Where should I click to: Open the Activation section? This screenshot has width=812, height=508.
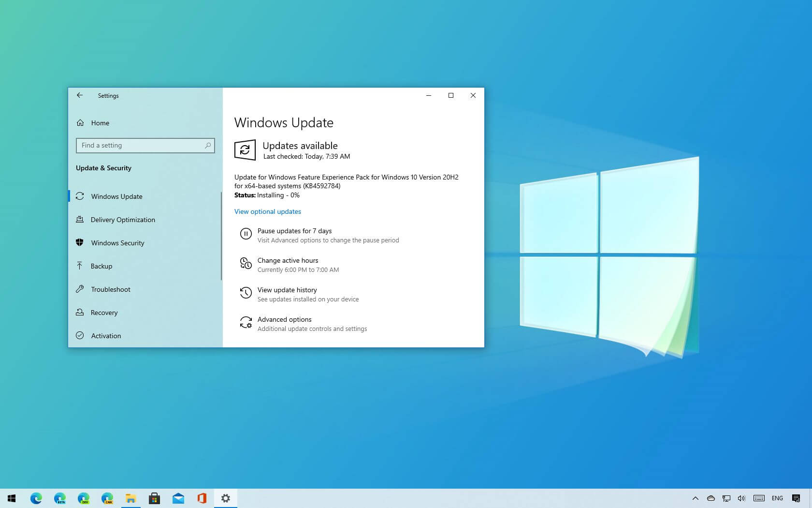(x=145, y=336)
